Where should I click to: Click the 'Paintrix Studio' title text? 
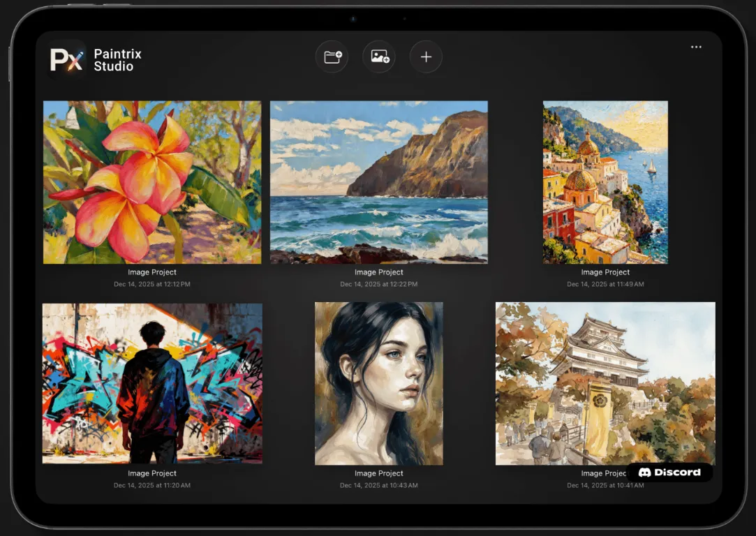click(x=117, y=60)
